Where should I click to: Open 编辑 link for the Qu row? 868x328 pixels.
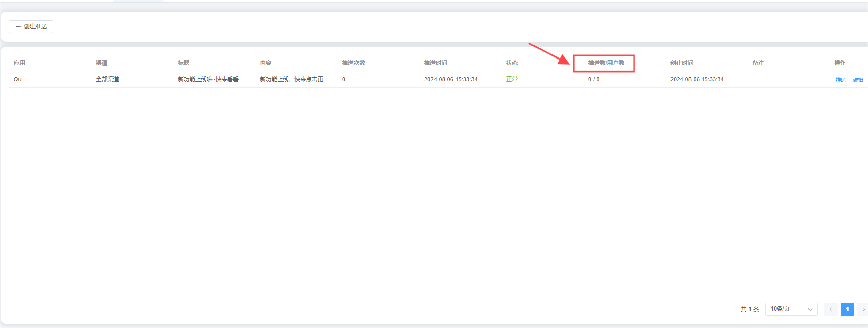pos(858,80)
